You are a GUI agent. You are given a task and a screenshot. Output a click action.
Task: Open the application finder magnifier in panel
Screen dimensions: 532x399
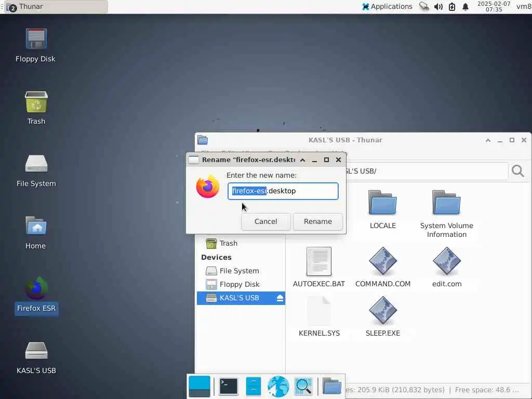click(x=303, y=387)
